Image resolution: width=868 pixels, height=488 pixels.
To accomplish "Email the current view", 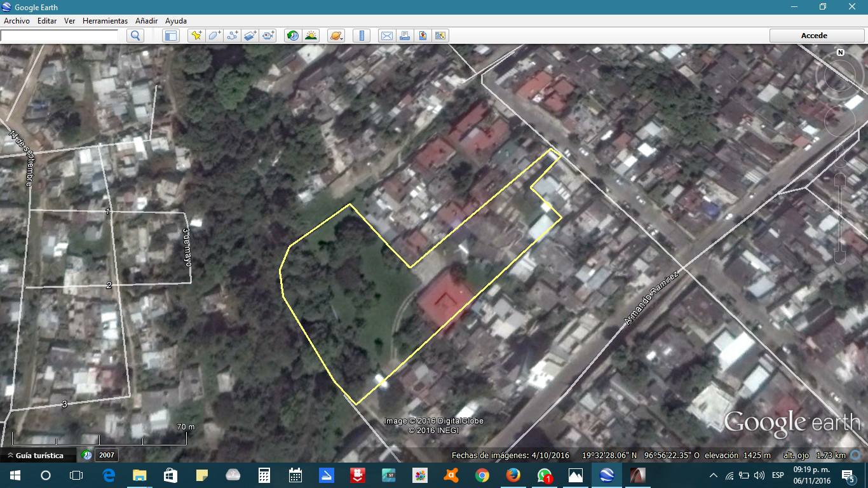I will 387,36.
